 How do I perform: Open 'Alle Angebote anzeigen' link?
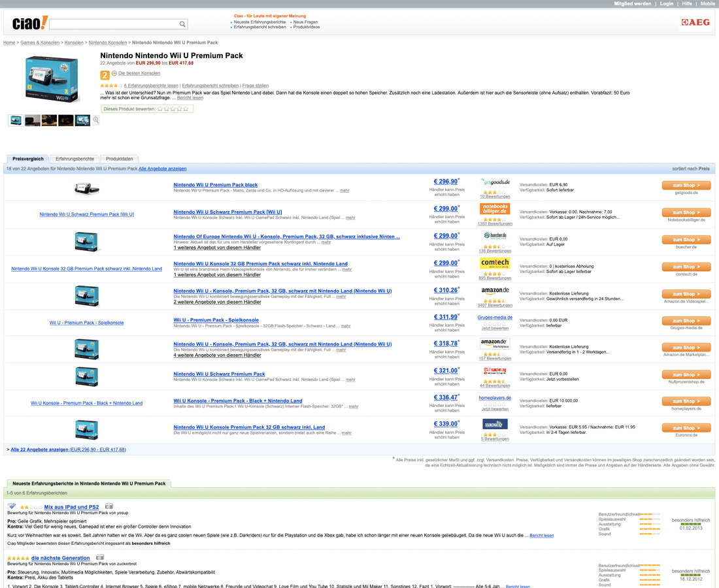point(162,169)
